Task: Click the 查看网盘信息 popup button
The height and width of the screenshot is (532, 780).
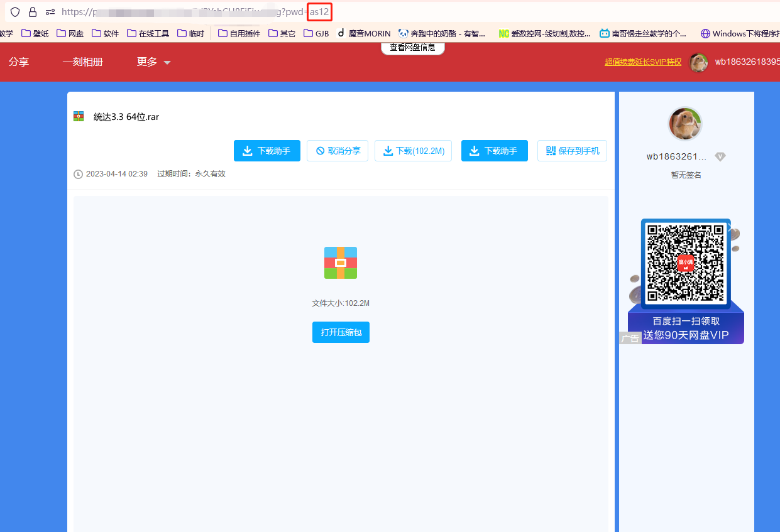Action: tap(412, 47)
